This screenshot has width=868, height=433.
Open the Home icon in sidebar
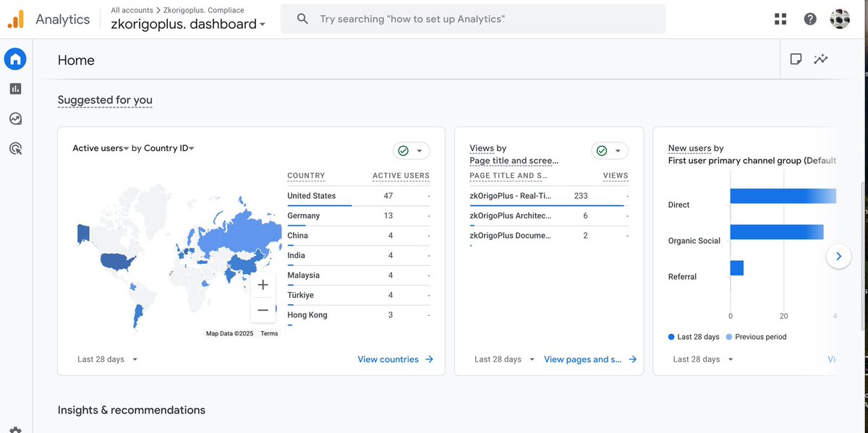(x=15, y=59)
